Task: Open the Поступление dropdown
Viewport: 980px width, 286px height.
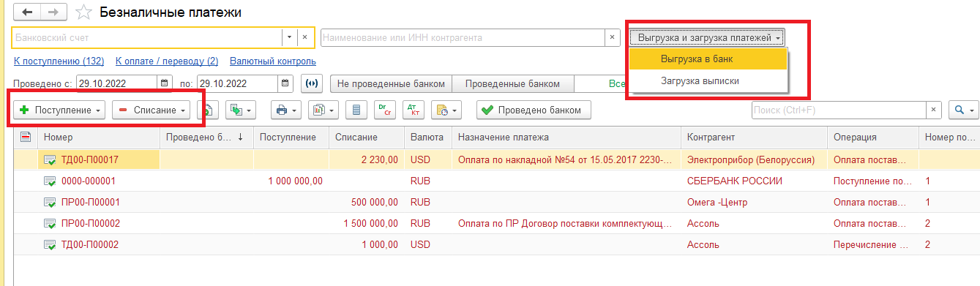Action: coord(59,110)
